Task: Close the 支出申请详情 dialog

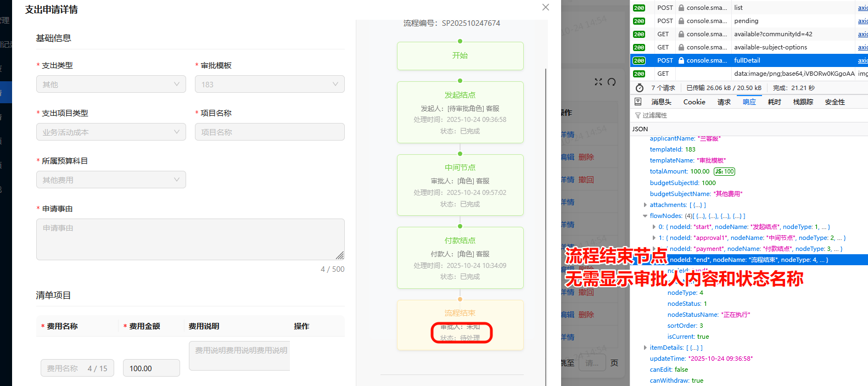Action: click(x=545, y=7)
